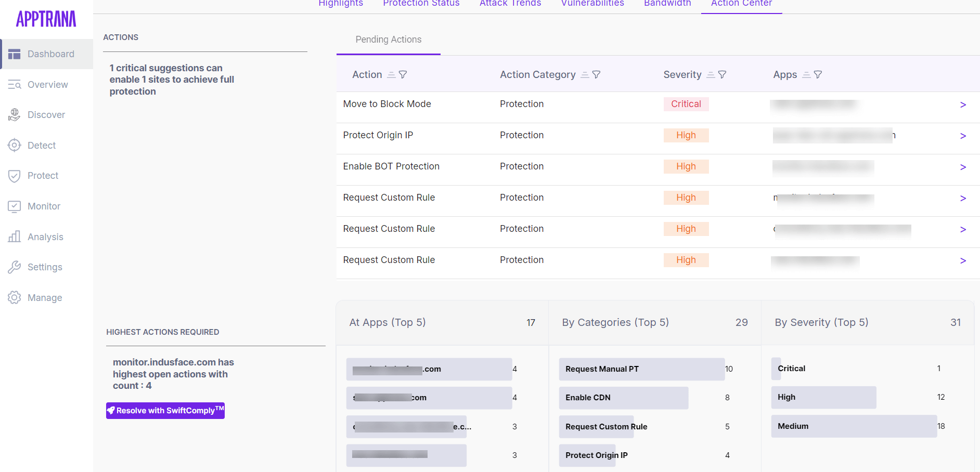Expand the Move to Block Mode row
The width and height of the screenshot is (980, 472).
pos(963,104)
